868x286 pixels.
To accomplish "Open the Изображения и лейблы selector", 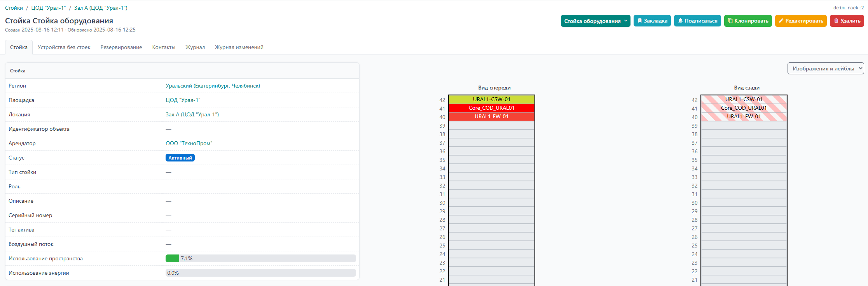I will pyautogui.click(x=825, y=68).
